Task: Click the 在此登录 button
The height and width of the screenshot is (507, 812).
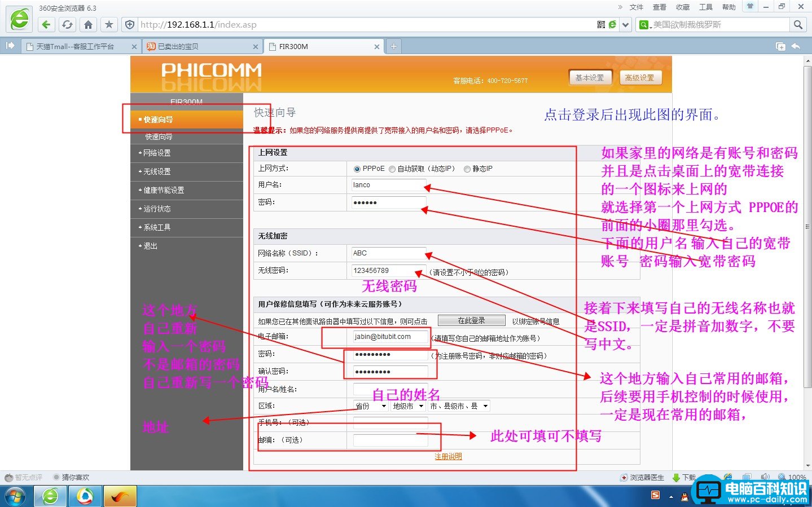Action: pos(472,320)
